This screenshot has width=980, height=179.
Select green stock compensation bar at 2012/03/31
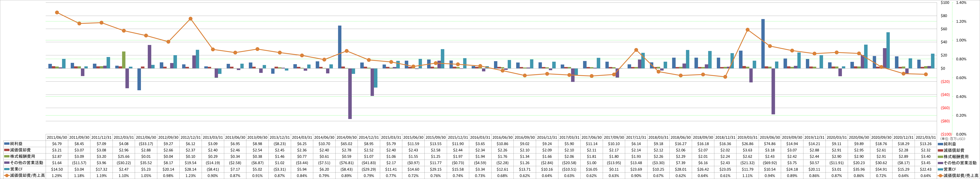(x=124, y=60)
